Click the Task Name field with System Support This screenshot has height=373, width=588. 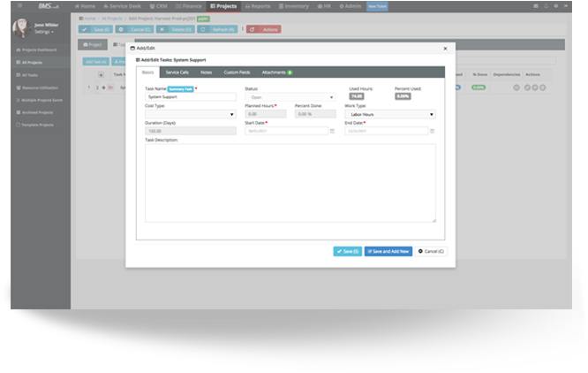[191, 97]
